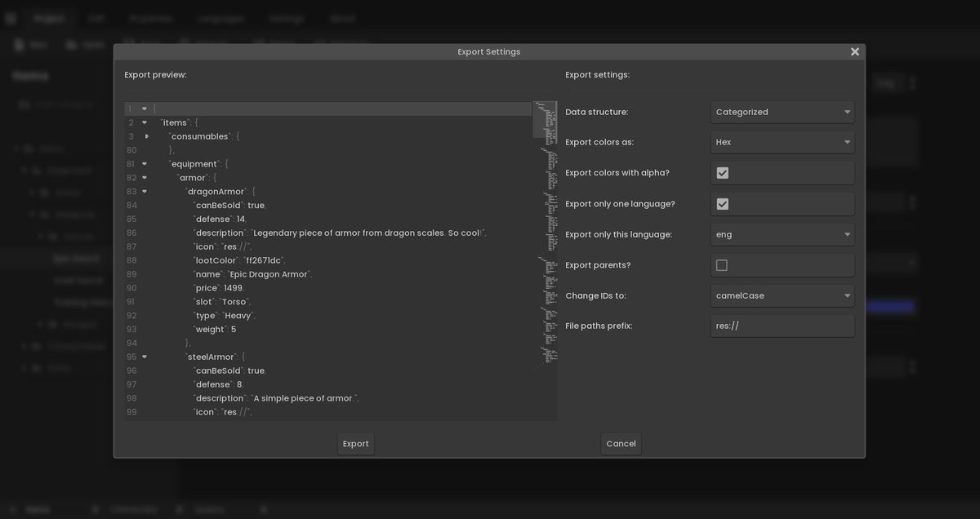Click the "icon" line 87
The height and width of the screenshot is (519, 980).
pos(223,247)
